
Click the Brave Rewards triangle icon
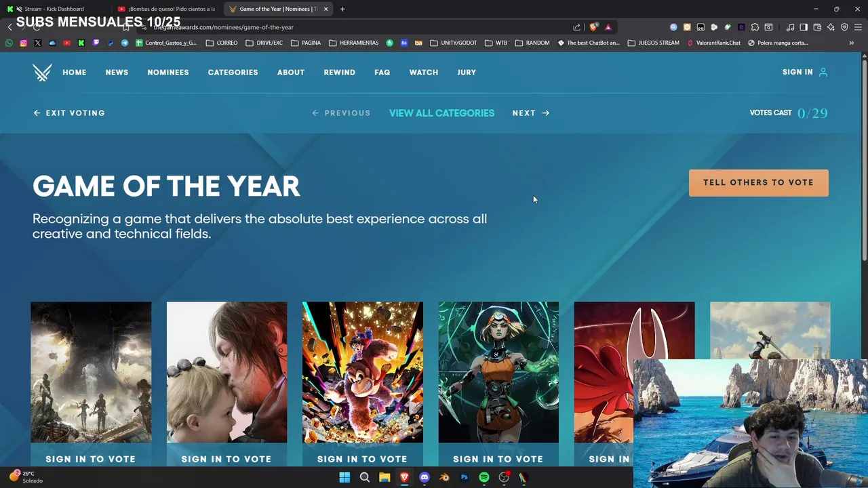tap(608, 27)
